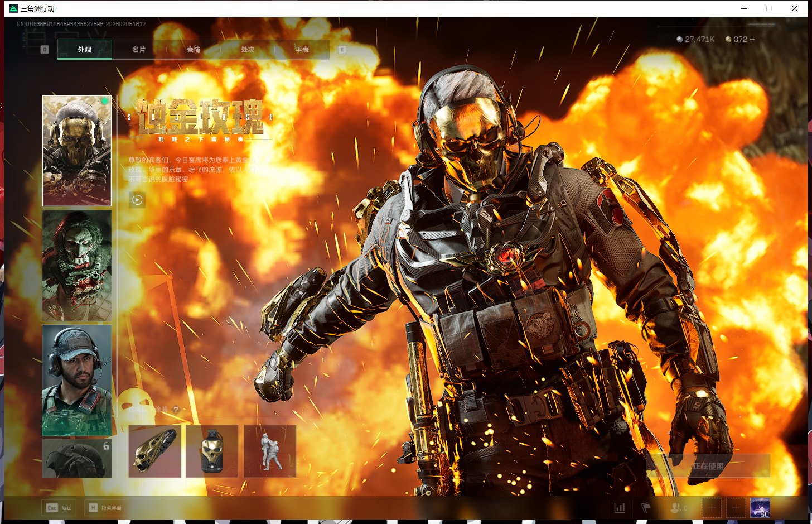Select the green-haired clown skin thumbnail
Image resolution: width=812 pixels, height=524 pixels.
pos(77,266)
